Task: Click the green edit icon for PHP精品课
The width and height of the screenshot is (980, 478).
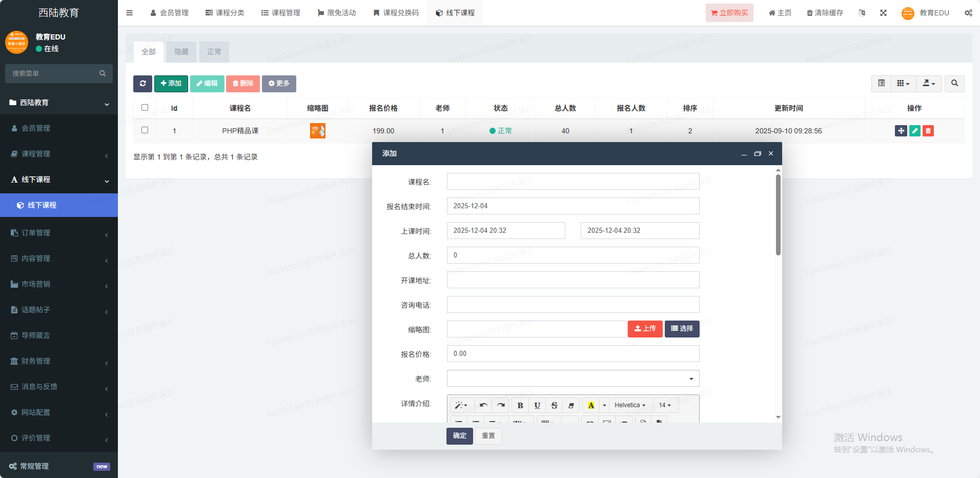Action: tap(914, 131)
